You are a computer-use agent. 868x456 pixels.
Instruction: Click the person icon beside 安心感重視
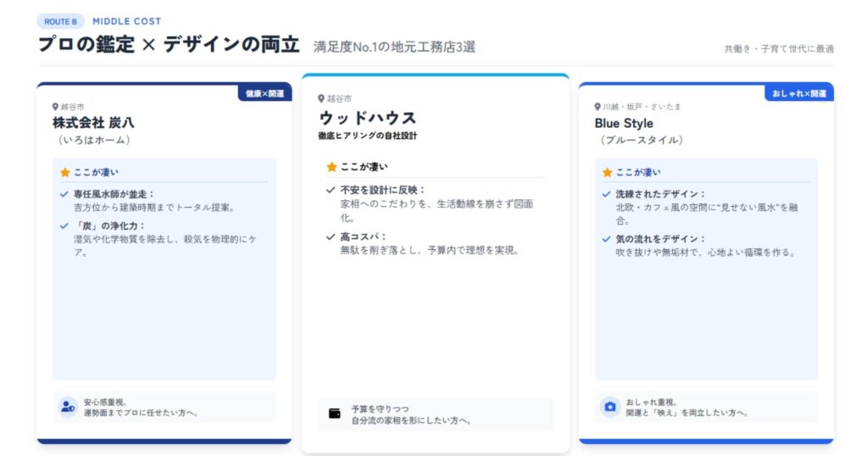(x=68, y=407)
